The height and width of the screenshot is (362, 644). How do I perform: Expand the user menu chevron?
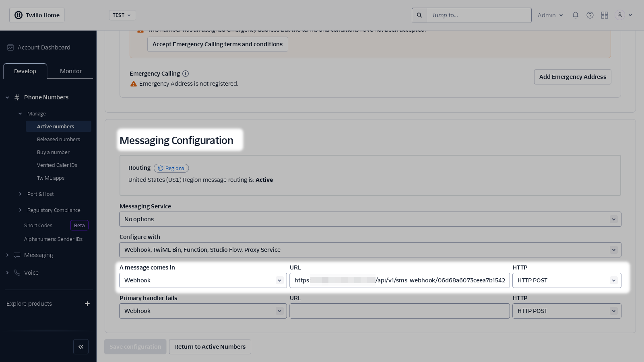630,15
